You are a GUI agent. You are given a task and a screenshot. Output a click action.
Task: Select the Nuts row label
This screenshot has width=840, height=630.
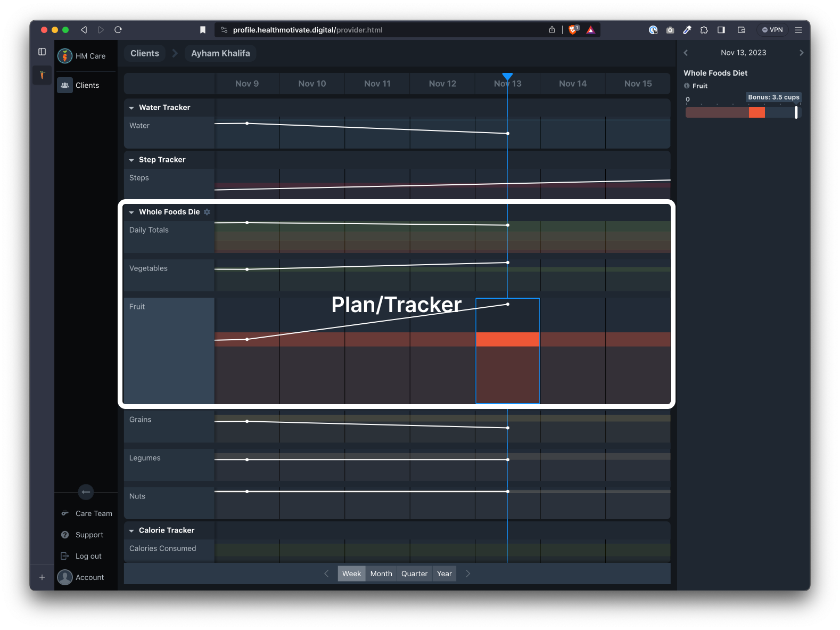pyautogui.click(x=169, y=503)
